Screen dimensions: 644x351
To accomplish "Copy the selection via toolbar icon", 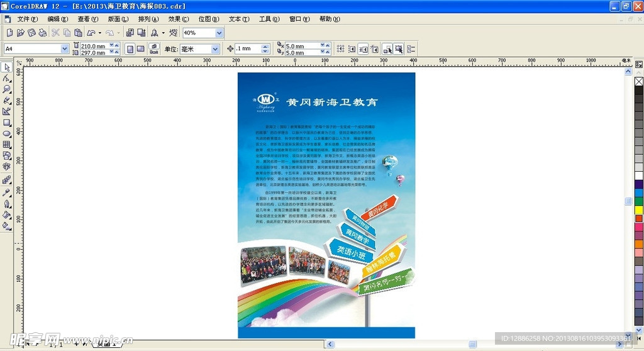I will (67, 33).
